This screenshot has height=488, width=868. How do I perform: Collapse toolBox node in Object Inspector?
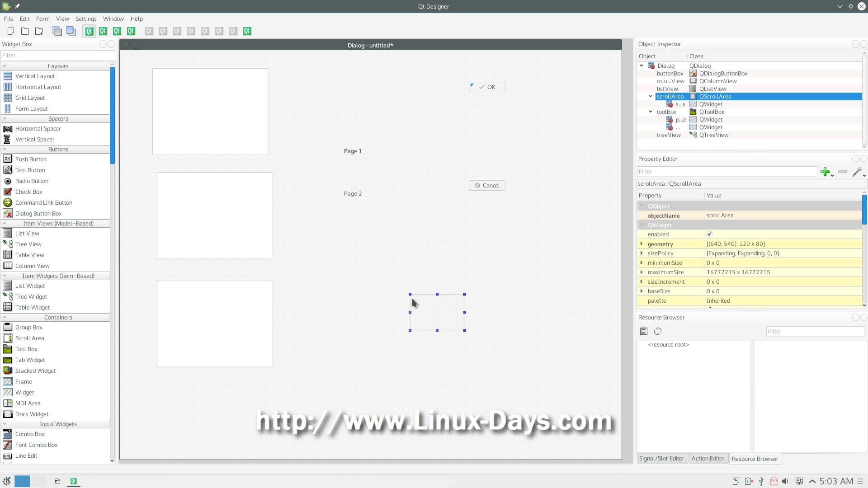(651, 112)
